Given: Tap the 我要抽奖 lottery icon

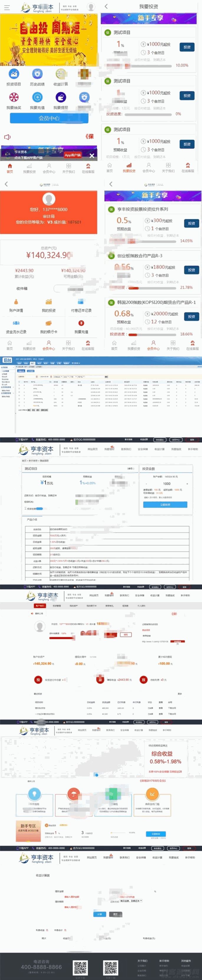Looking at the screenshot, I should pos(14,97).
